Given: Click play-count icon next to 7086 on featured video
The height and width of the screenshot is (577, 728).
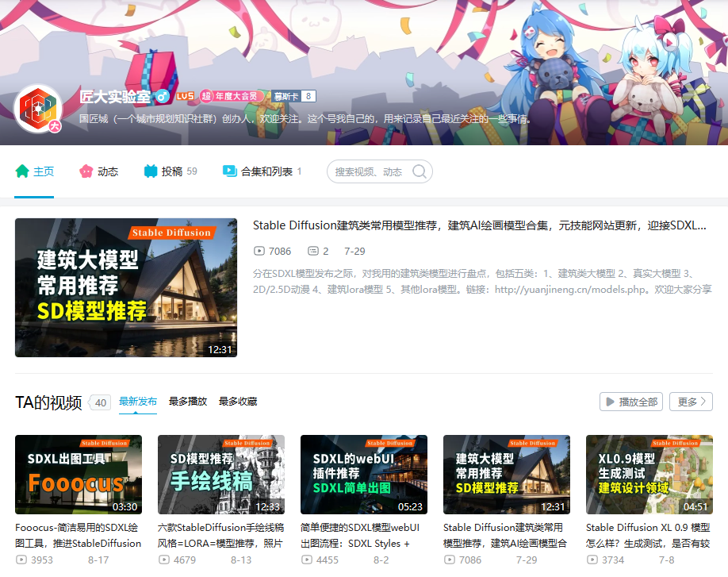Looking at the screenshot, I should (259, 251).
